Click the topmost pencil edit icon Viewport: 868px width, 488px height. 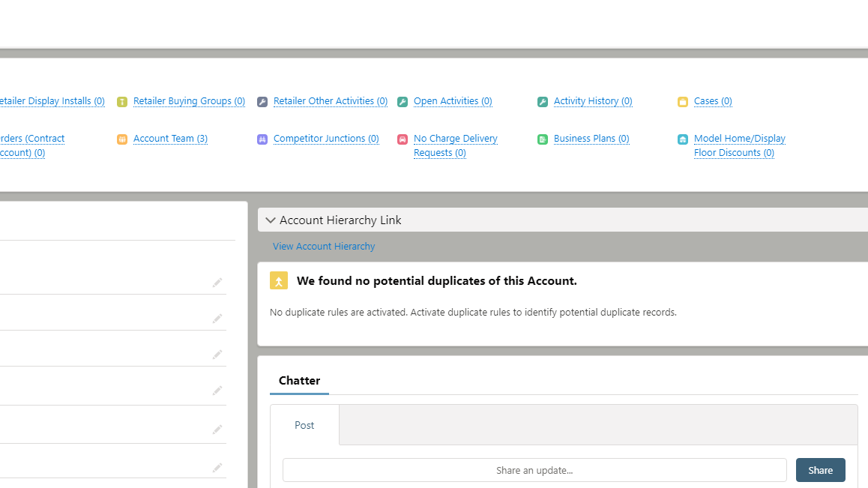(217, 283)
